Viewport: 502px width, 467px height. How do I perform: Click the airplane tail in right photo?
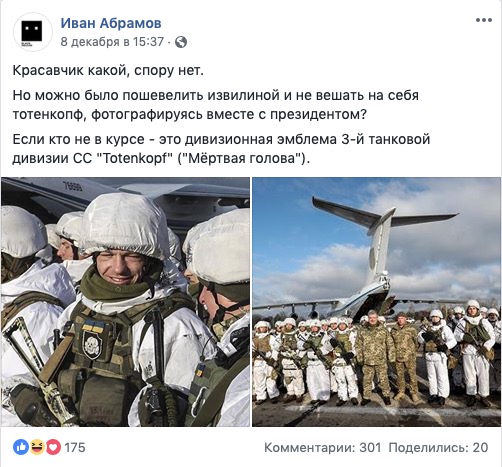click(x=383, y=230)
